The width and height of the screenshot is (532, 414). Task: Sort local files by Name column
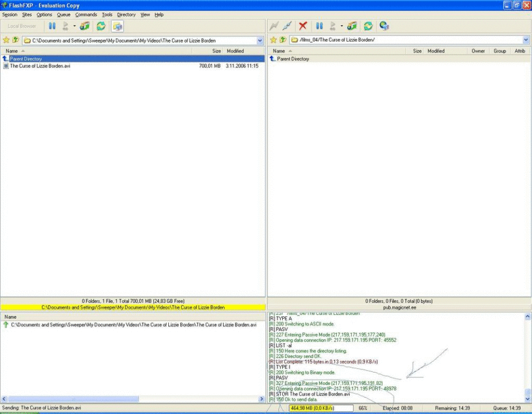(x=96, y=51)
